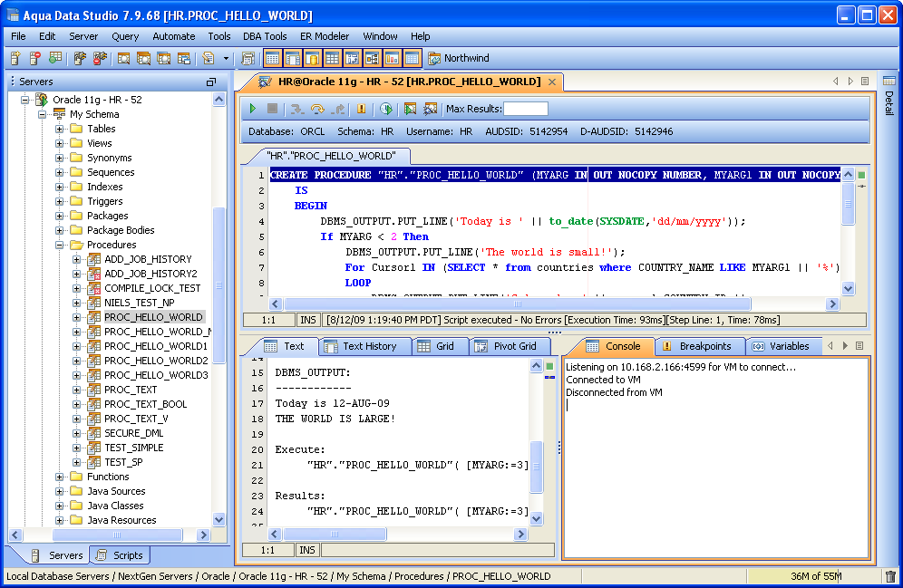Click the Stop execution square icon
903x588 pixels.
coord(272,109)
